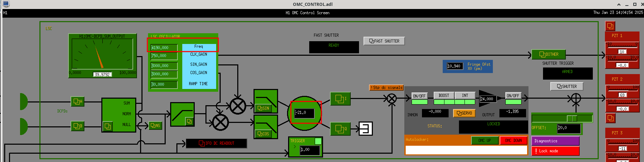Click OMC DOWN autolocker button
Screen dimensions: 644x162
coord(513,140)
